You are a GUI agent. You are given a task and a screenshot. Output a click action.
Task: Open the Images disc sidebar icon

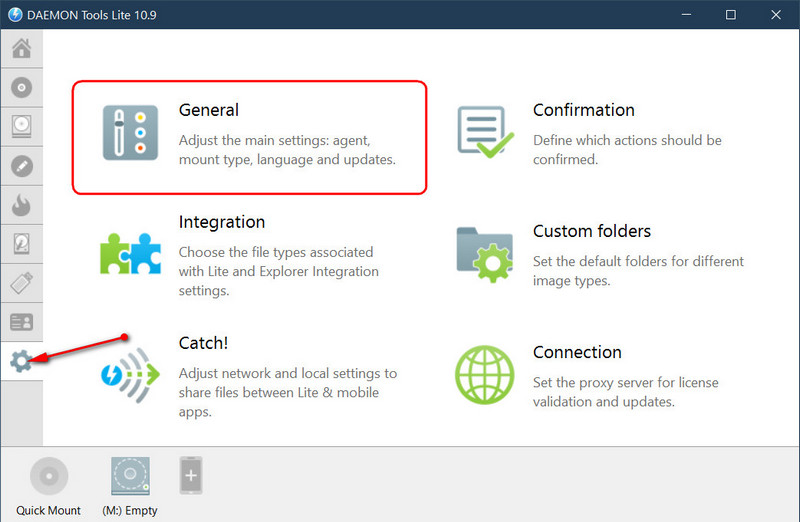(21, 88)
